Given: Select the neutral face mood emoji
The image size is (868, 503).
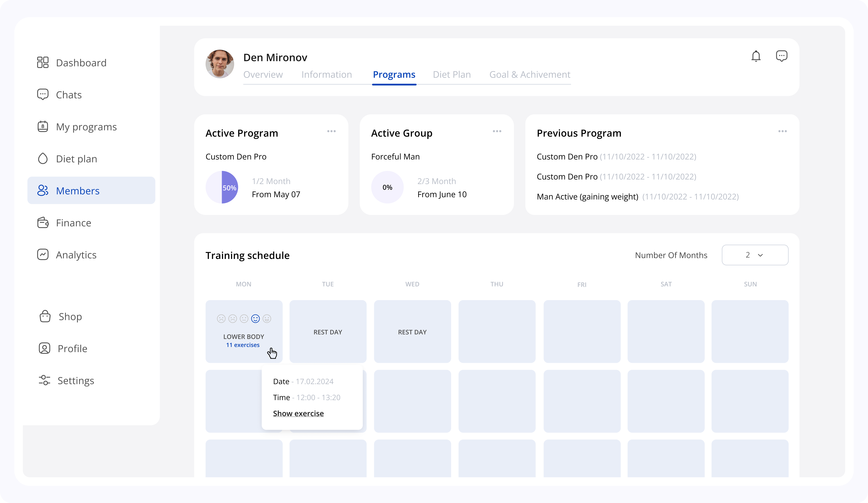Looking at the screenshot, I should 244,319.
